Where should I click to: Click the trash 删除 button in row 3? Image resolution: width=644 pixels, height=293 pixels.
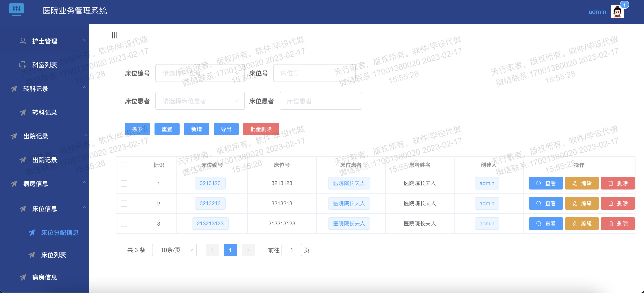tap(618, 224)
